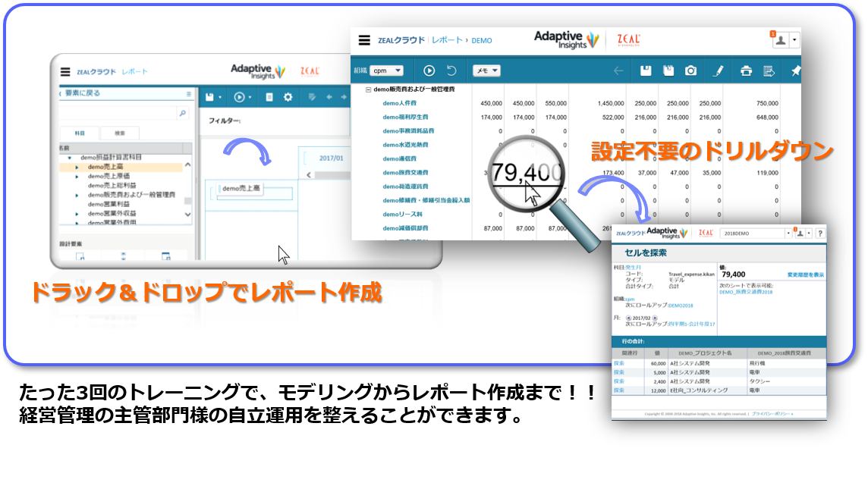Image resolution: width=868 pixels, height=489 pixels.
Task: Click the element search input field
Action: click(118, 114)
